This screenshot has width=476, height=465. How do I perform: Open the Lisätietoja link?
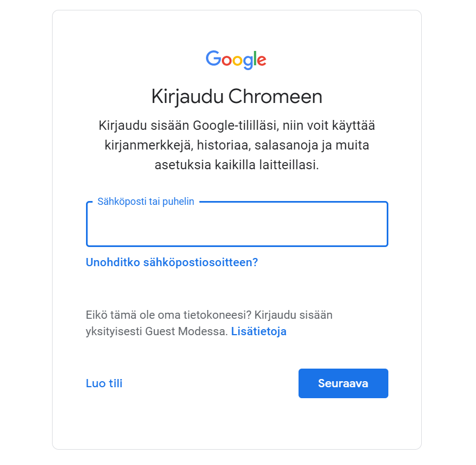259,331
